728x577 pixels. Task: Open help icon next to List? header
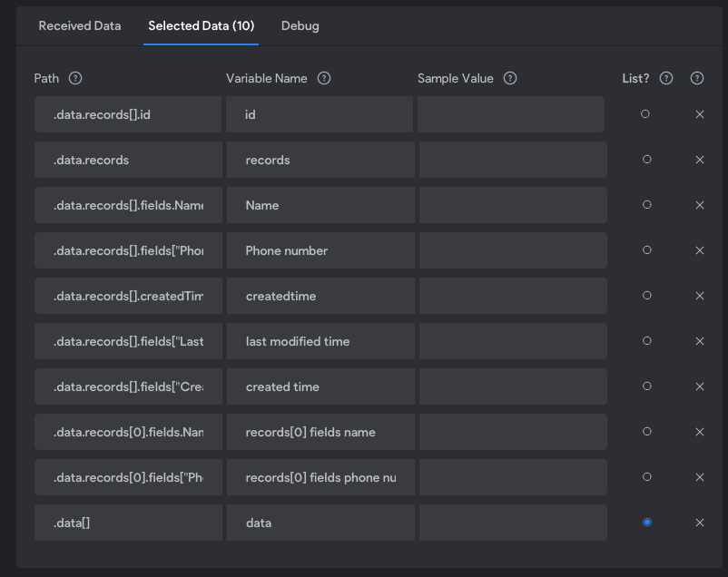click(x=666, y=78)
